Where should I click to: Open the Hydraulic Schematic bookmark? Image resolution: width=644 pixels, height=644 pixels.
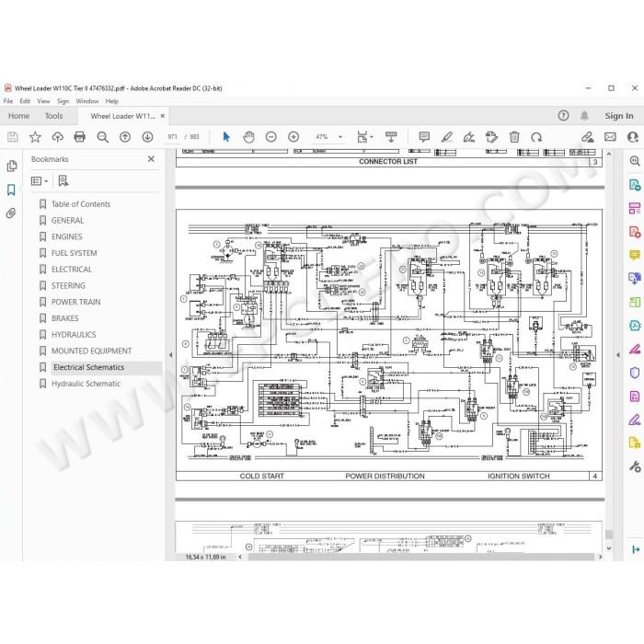pyautogui.click(x=86, y=384)
